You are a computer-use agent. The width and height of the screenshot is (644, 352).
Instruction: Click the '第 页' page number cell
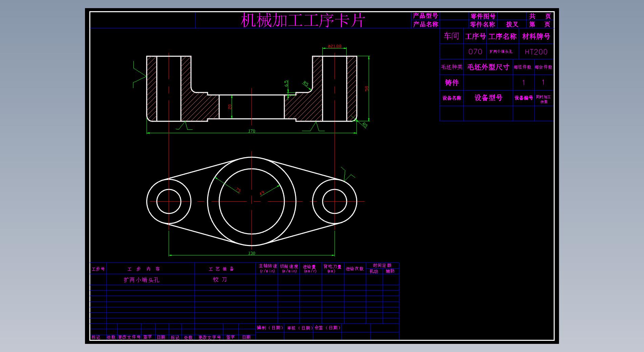click(540, 24)
